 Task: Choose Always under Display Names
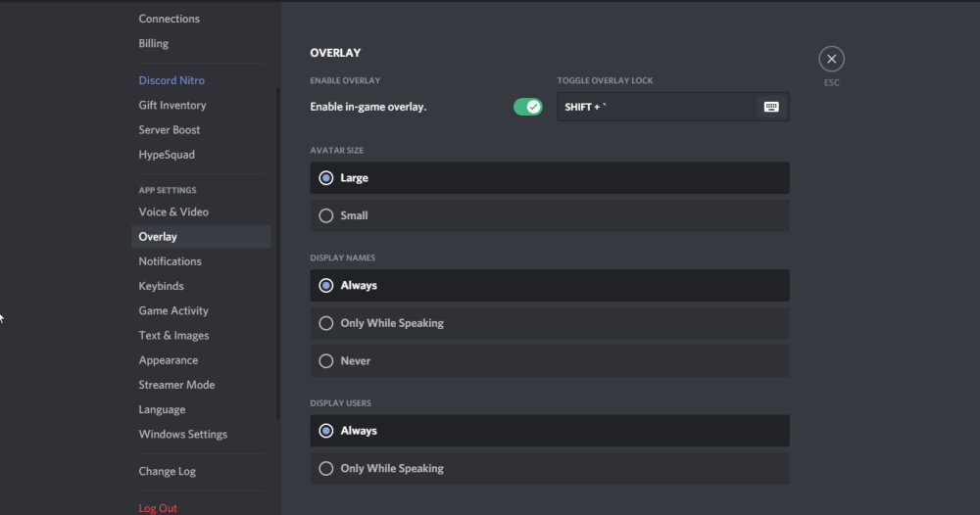(x=550, y=285)
